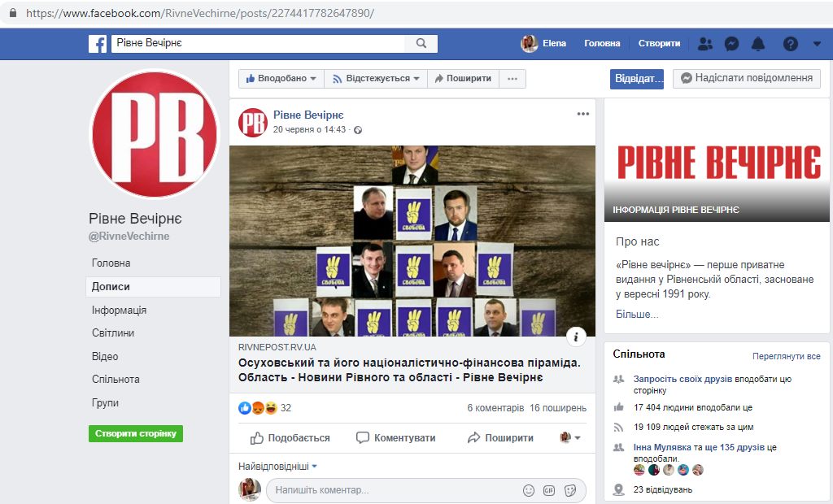833x504 pixels.
Task: Select Дописи in left sidebar
Action: pos(153,287)
